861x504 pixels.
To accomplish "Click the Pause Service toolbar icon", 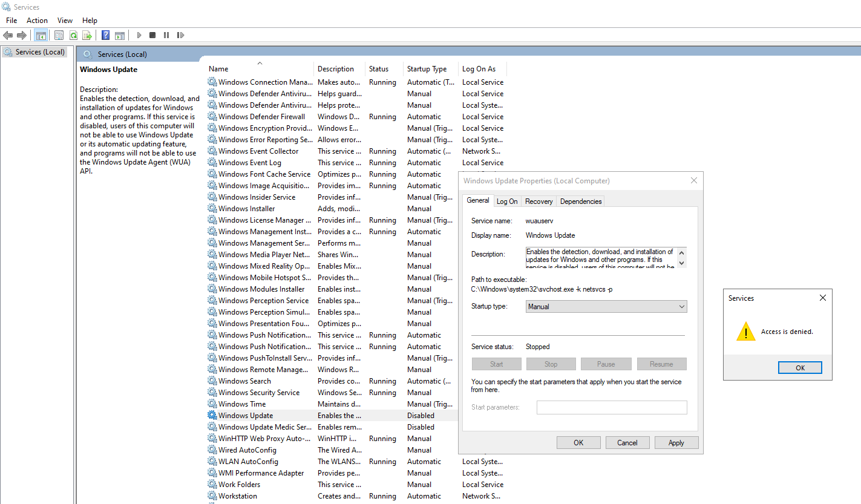I will (166, 35).
